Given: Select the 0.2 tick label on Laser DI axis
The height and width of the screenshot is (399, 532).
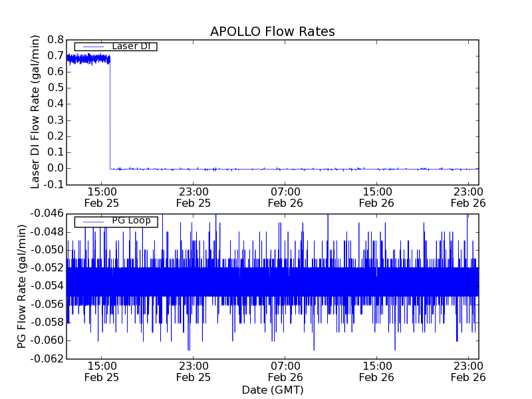Looking at the screenshot, I should (x=55, y=136).
